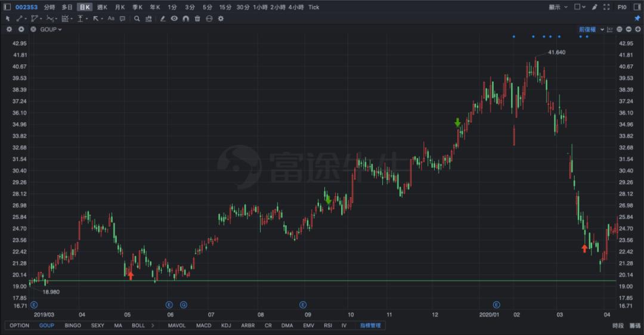Select the 季K quarterly candlestick tab
The width and height of the screenshot is (644, 335).
(x=137, y=7)
